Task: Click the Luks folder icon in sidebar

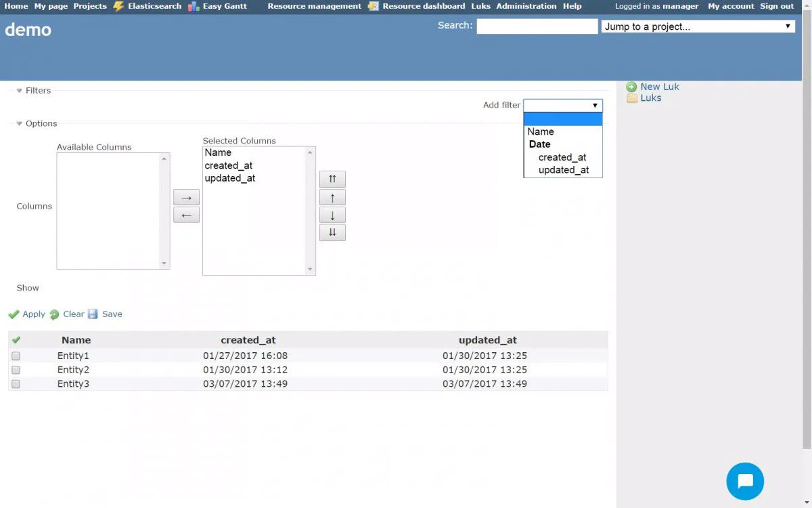Action: pos(632,98)
